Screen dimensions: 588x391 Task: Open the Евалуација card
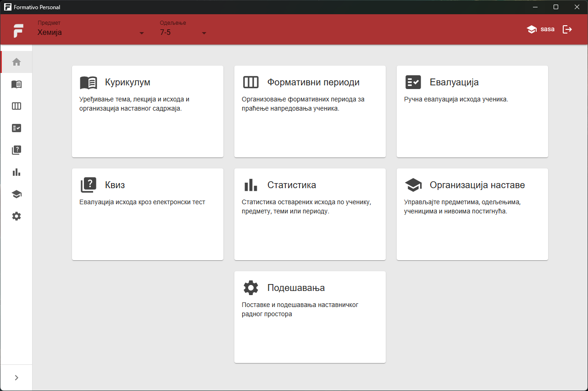tap(472, 112)
